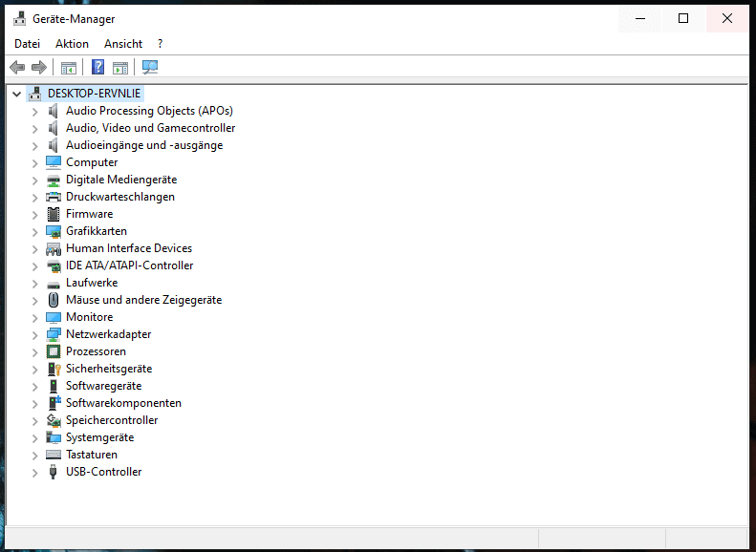Click the scan for hardware changes icon
The height and width of the screenshot is (552, 756).
pyautogui.click(x=150, y=67)
